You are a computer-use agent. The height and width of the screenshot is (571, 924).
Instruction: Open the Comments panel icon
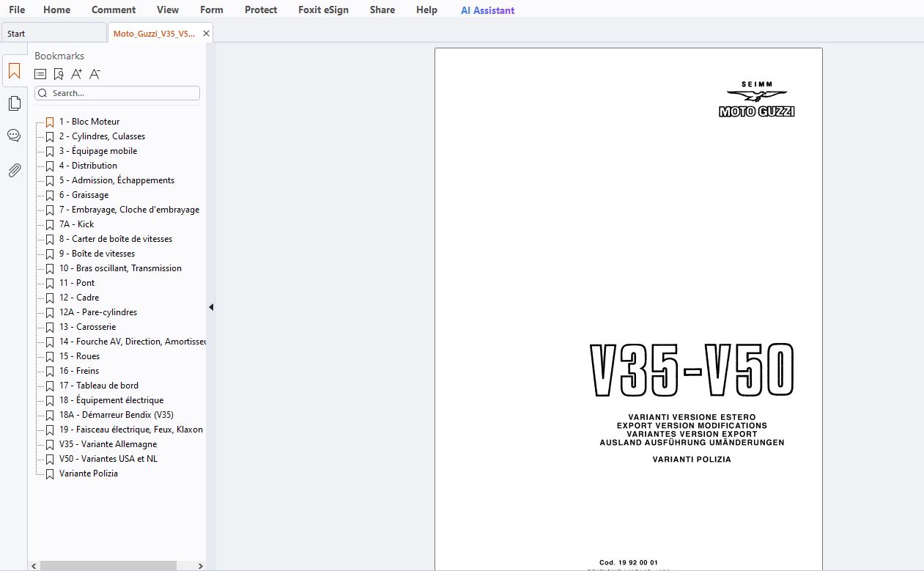click(14, 136)
